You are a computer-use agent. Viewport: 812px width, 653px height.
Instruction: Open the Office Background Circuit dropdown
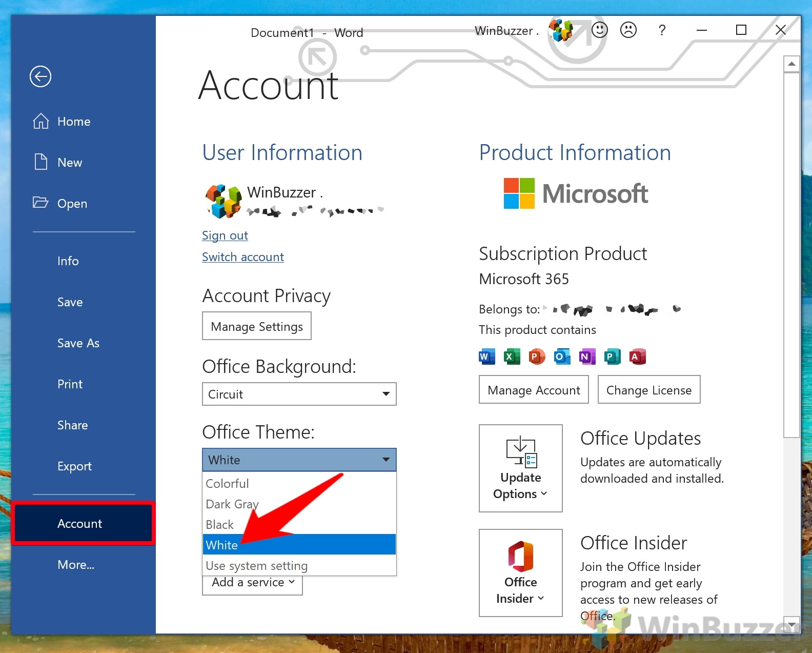point(299,394)
